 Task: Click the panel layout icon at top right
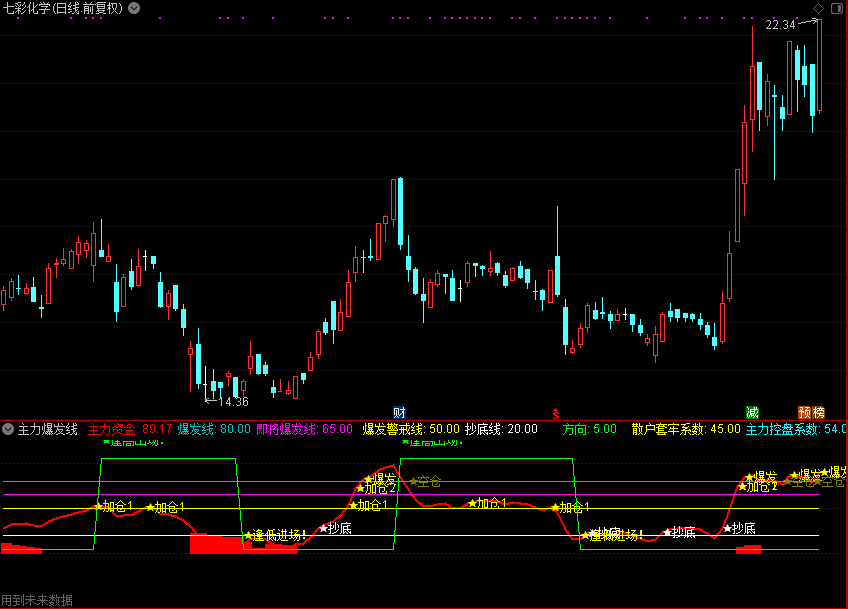836,8
